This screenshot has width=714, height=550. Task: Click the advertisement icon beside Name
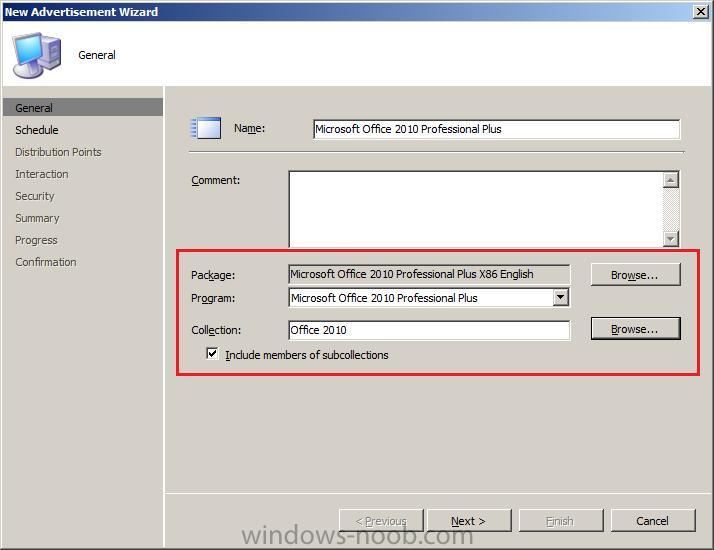[x=205, y=128]
